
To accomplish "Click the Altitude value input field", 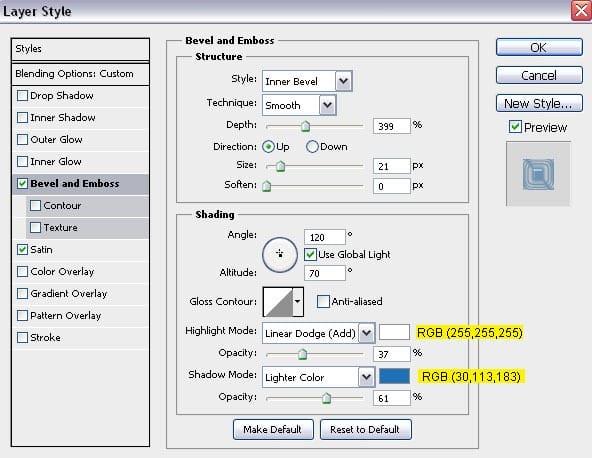I will tap(325, 273).
